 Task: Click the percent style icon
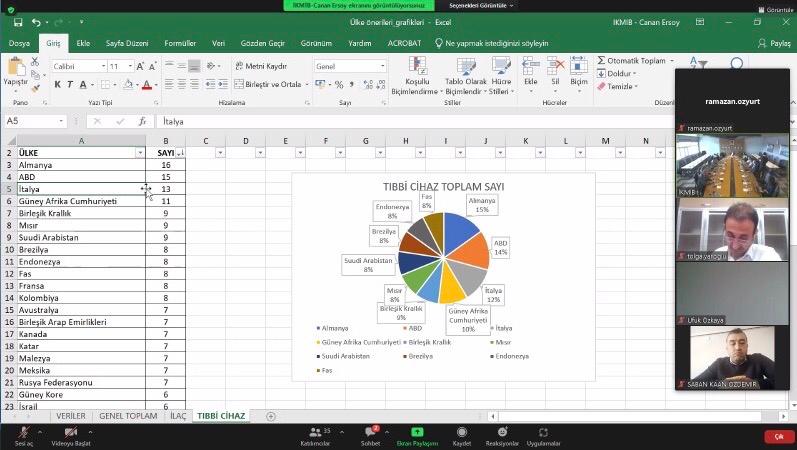[x=339, y=85]
